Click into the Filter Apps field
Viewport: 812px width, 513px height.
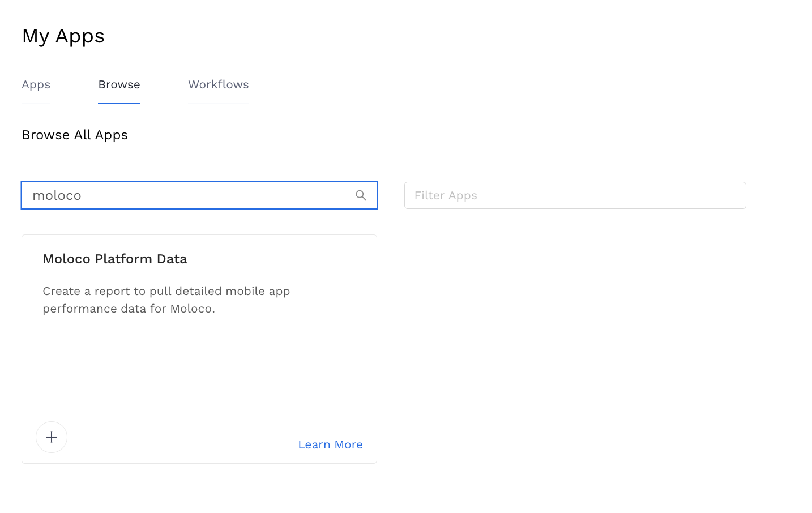pyautogui.click(x=575, y=195)
